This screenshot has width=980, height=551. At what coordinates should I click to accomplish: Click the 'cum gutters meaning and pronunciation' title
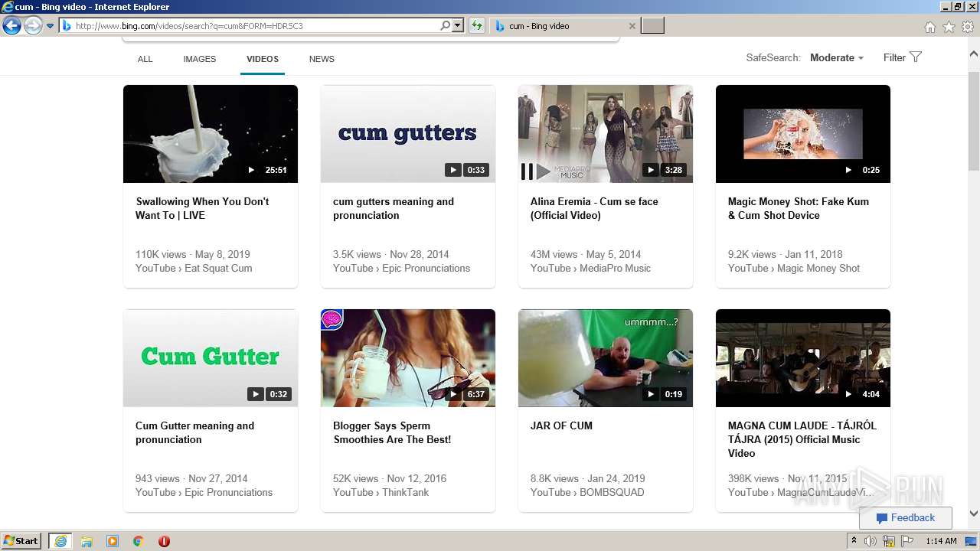[x=394, y=208]
